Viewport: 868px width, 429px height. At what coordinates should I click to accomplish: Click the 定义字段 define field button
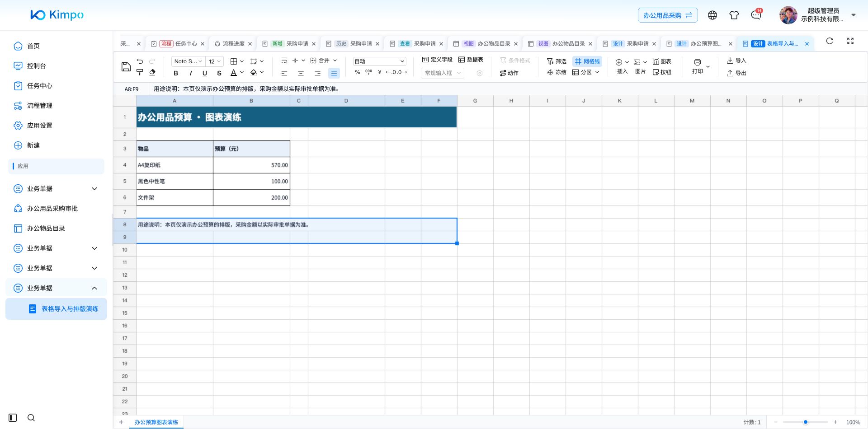click(437, 60)
